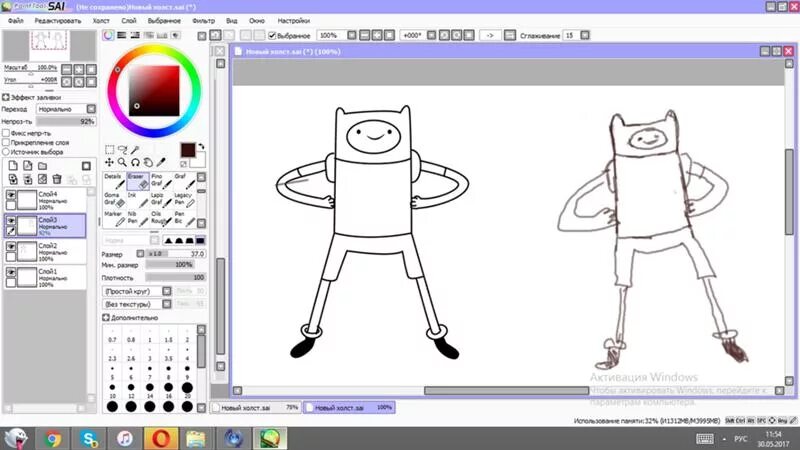Choose the Legacy Pen brush
The height and width of the screenshot is (450, 800).
click(185, 199)
